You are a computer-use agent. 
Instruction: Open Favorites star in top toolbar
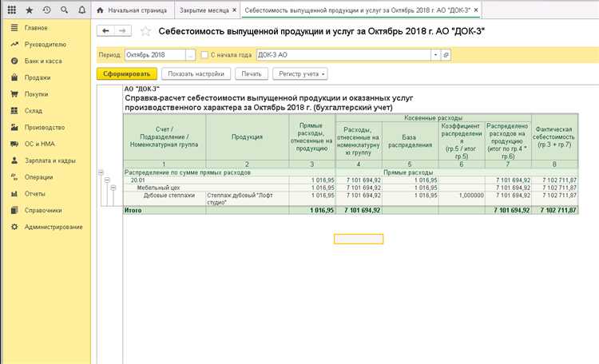29,10
